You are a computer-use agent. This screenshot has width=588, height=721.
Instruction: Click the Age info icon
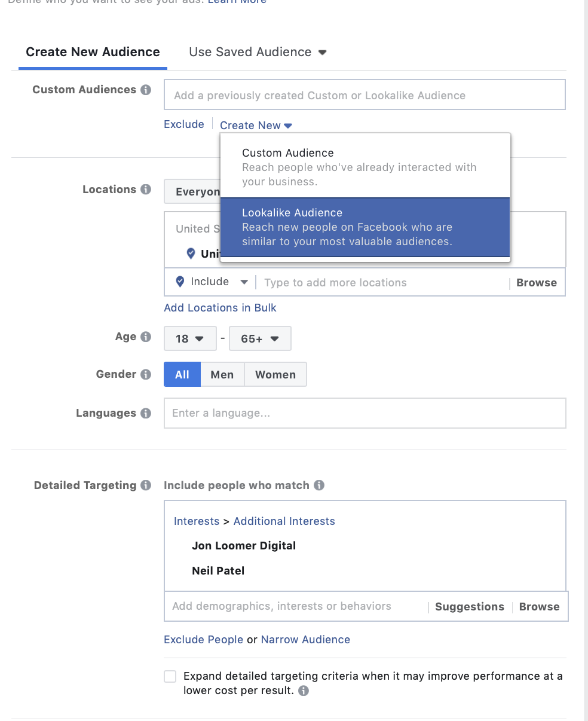pyautogui.click(x=146, y=337)
